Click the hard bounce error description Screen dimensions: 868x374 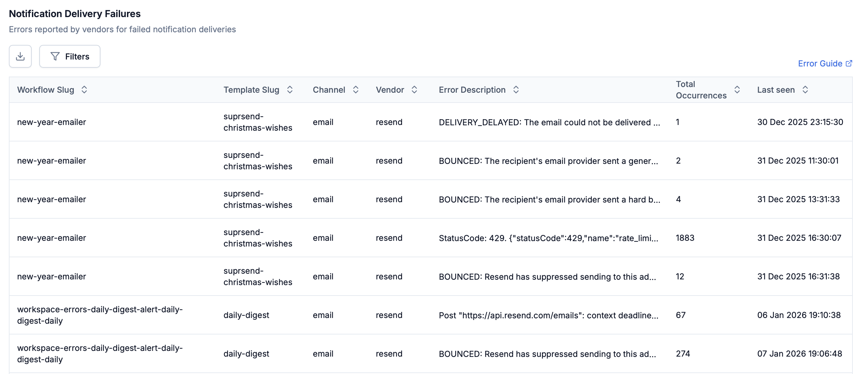pyautogui.click(x=549, y=199)
